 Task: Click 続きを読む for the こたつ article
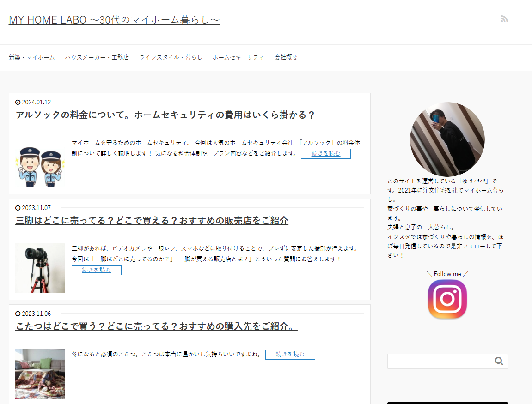pyautogui.click(x=290, y=354)
